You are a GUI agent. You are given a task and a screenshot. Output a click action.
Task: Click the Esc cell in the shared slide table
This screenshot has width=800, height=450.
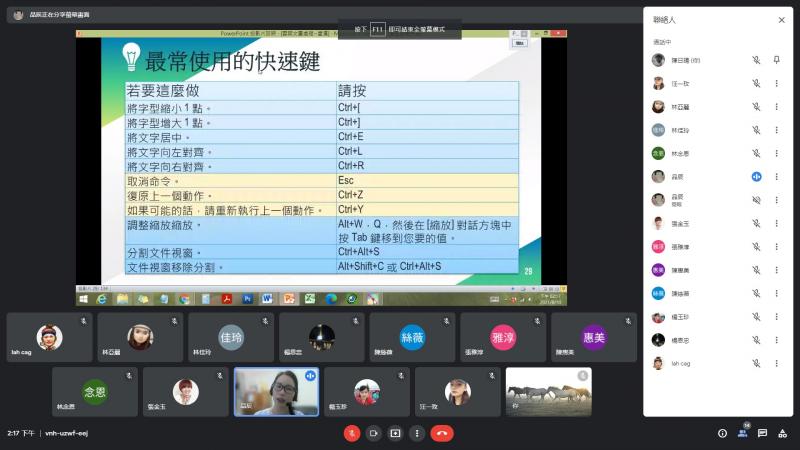[x=428, y=181]
